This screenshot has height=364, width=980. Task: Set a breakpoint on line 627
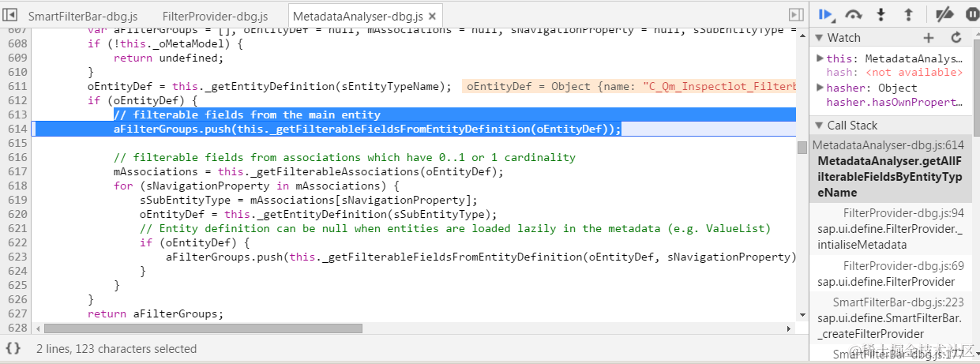pyautogui.click(x=17, y=313)
